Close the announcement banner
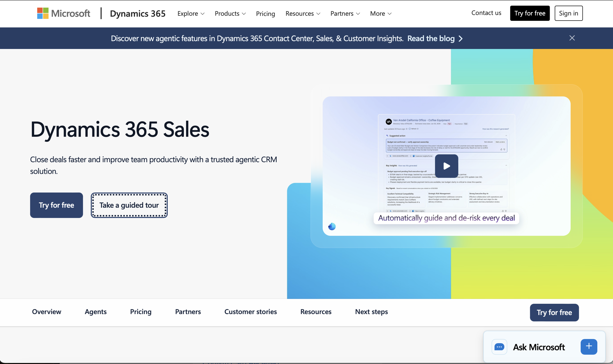Screen dimensions: 613x364 click(x=572, y=38)
